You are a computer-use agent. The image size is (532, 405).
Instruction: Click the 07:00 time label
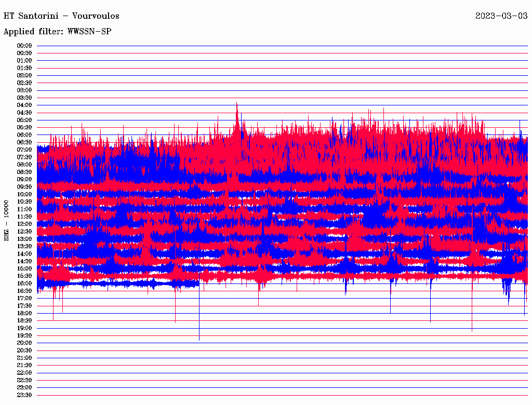point(24,150)
